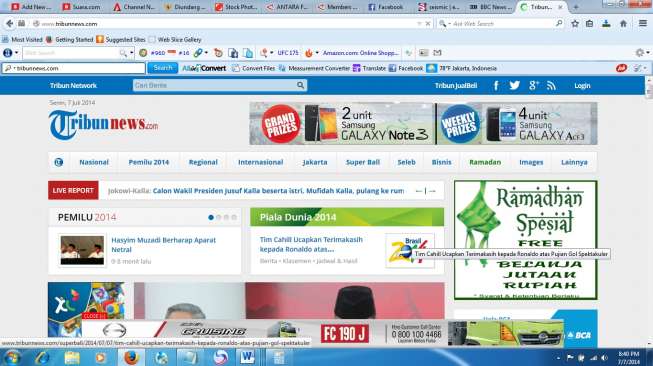Click the volume icon in the system tray
653x366 pixels.
click(x=604, y=358)
